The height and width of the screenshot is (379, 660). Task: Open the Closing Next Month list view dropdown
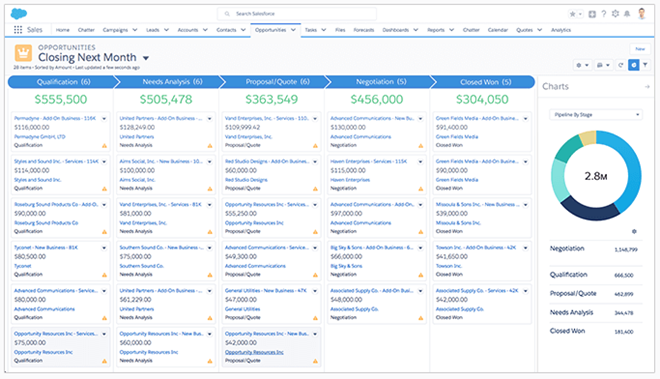[x=146, y=58]
